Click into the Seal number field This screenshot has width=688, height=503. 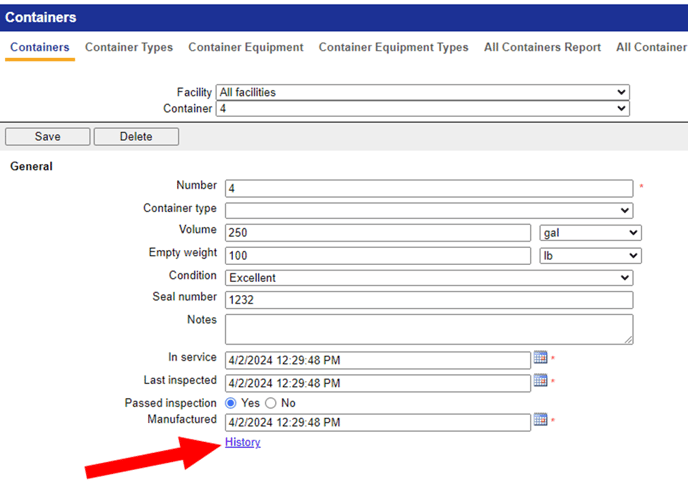429,300
